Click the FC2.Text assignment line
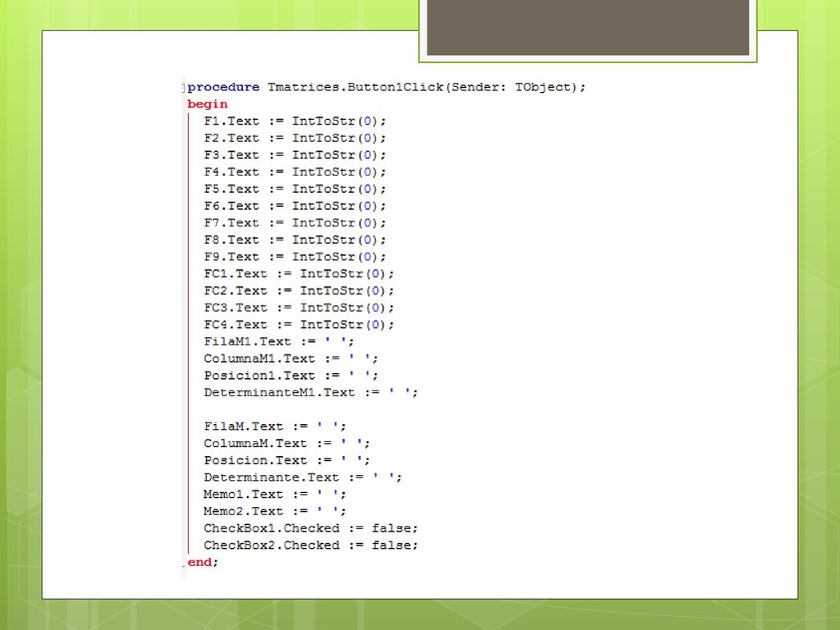840x630 pixels. coord(299,291)
